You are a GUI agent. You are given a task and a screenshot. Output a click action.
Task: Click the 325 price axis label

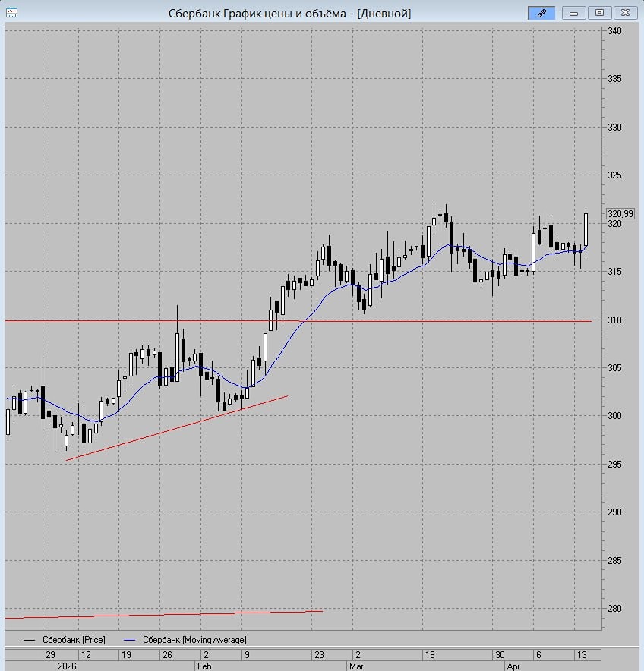click(614, 175)
